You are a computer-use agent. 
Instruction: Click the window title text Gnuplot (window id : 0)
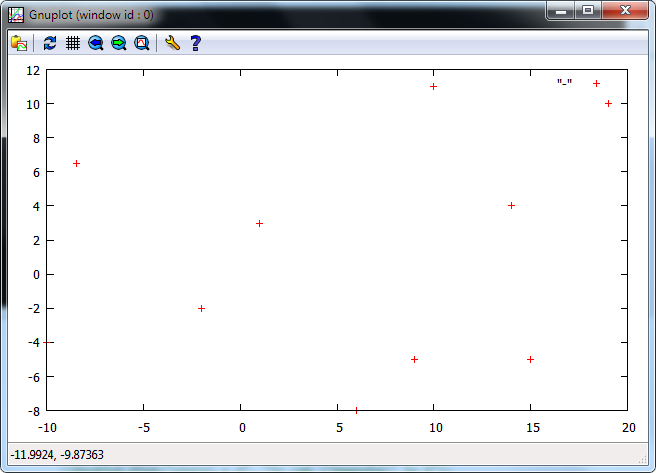pyautogui.click(x=91, y=15)
